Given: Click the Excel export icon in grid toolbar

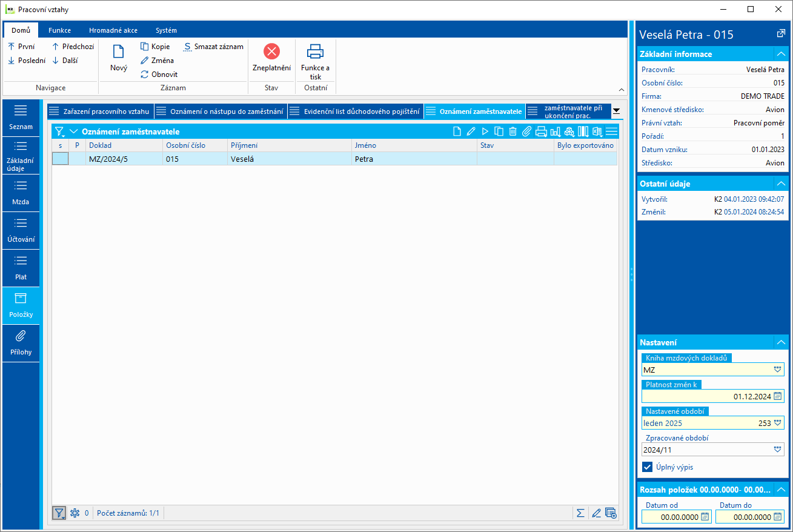Looking at the screenshot, I should coord(597,131).
